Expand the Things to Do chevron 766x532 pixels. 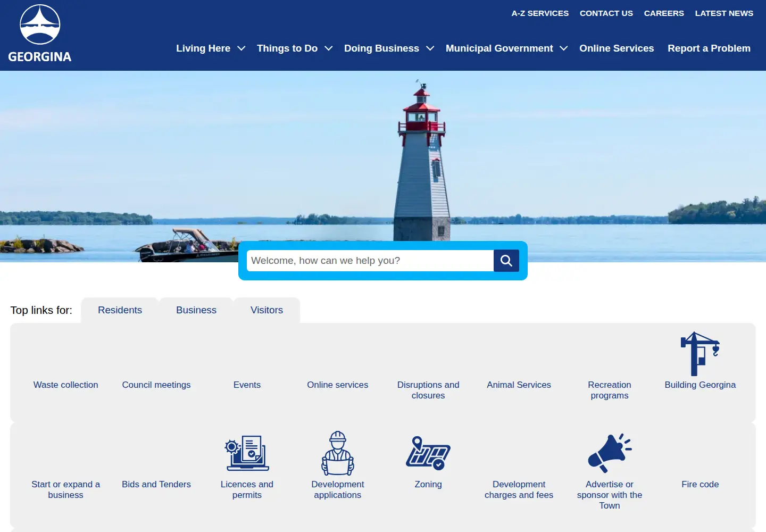tap(329, 48)
